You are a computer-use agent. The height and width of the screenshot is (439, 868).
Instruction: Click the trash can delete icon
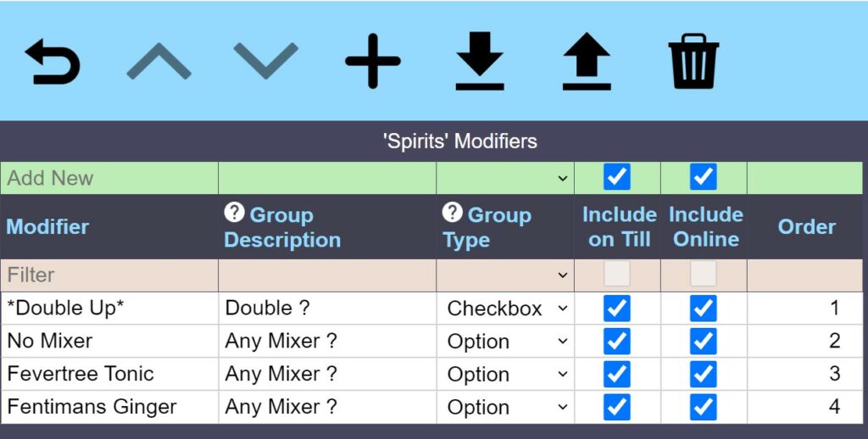(x=693, y=63)
